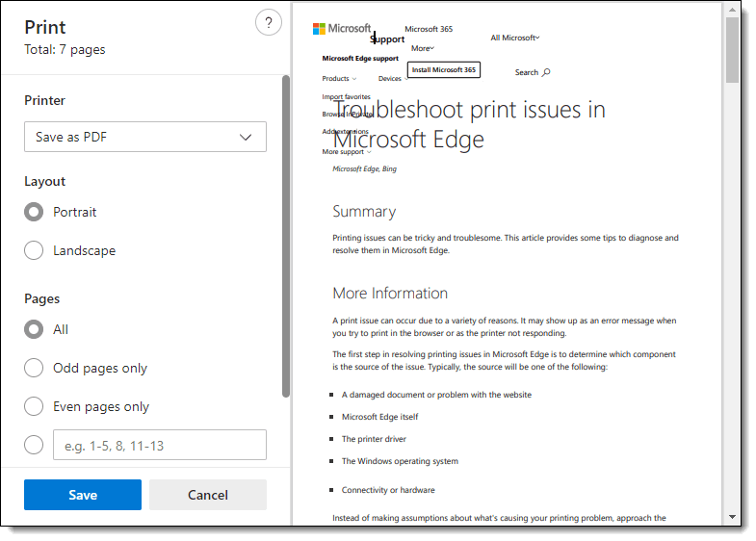Click the 'Printer' section label
This screenshot has width=756, height=541.
click(x=45, y=100)
